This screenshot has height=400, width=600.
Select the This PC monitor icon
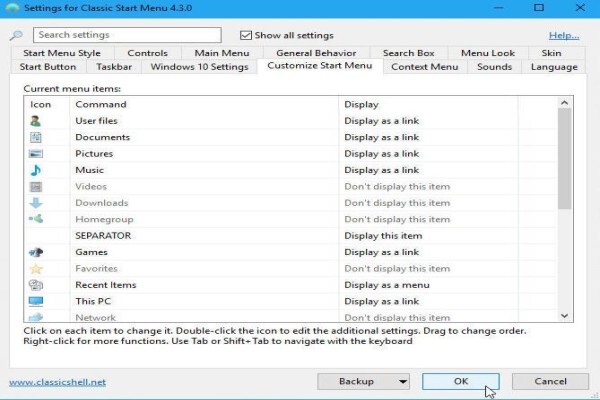tap(36, 302)
